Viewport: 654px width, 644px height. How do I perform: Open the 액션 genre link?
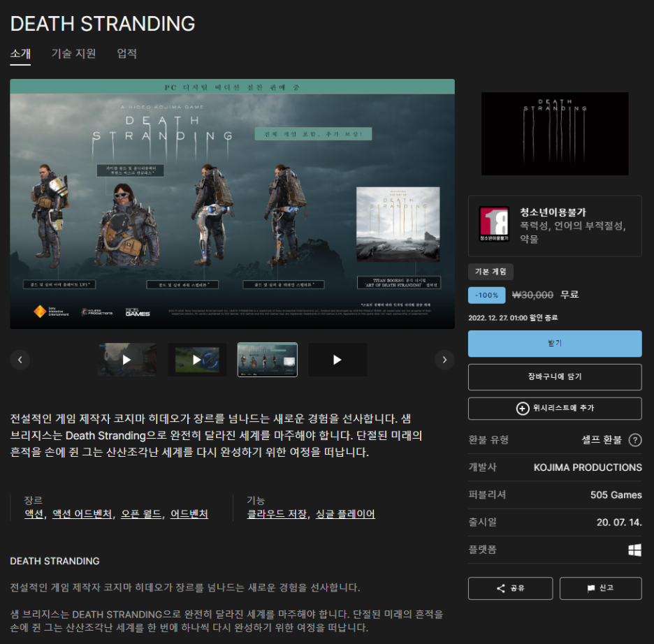[x=34, y=514]
